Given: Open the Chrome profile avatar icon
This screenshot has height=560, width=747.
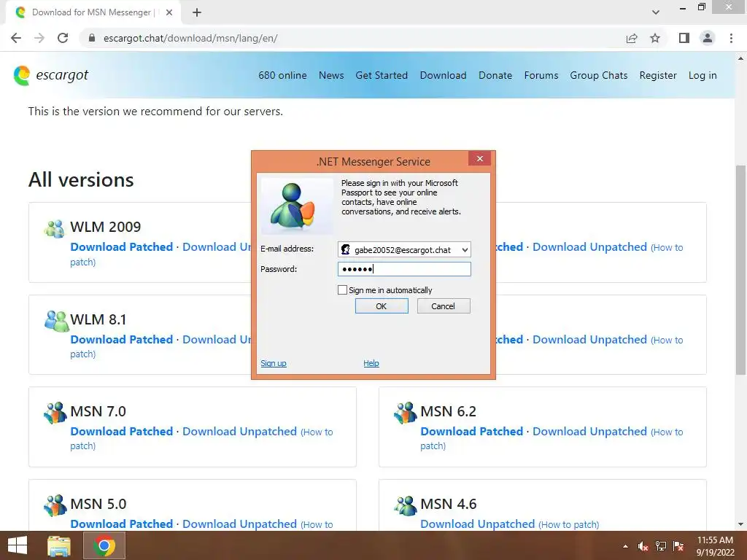Looking at the screenshot, I should pyautogui.click(x=708, y=38).
